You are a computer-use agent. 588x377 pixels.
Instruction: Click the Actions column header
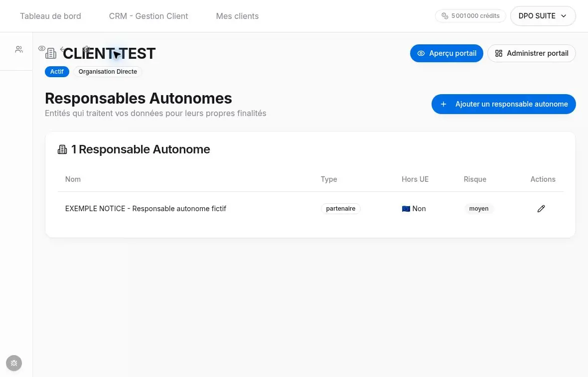click(543, 179)
